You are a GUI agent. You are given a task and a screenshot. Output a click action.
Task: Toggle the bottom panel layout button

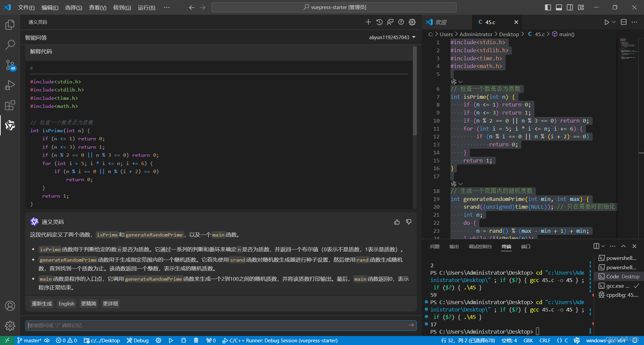pos(559,7)
